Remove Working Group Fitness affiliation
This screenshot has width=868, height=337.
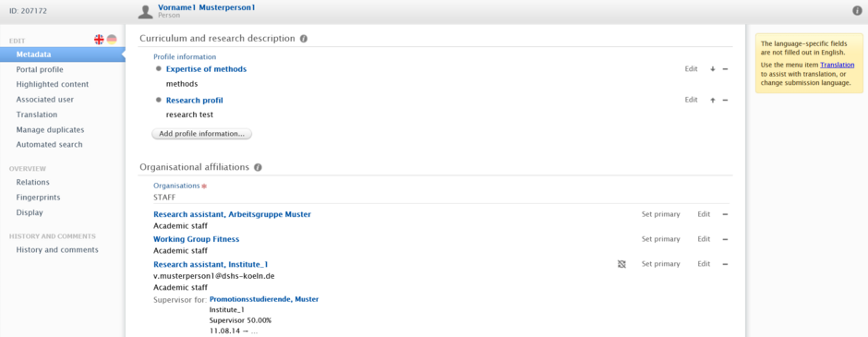coord(725,239)
